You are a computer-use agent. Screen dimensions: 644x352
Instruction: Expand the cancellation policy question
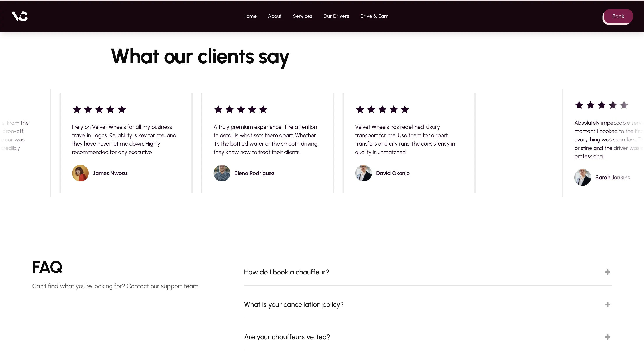tap(607, 304)
